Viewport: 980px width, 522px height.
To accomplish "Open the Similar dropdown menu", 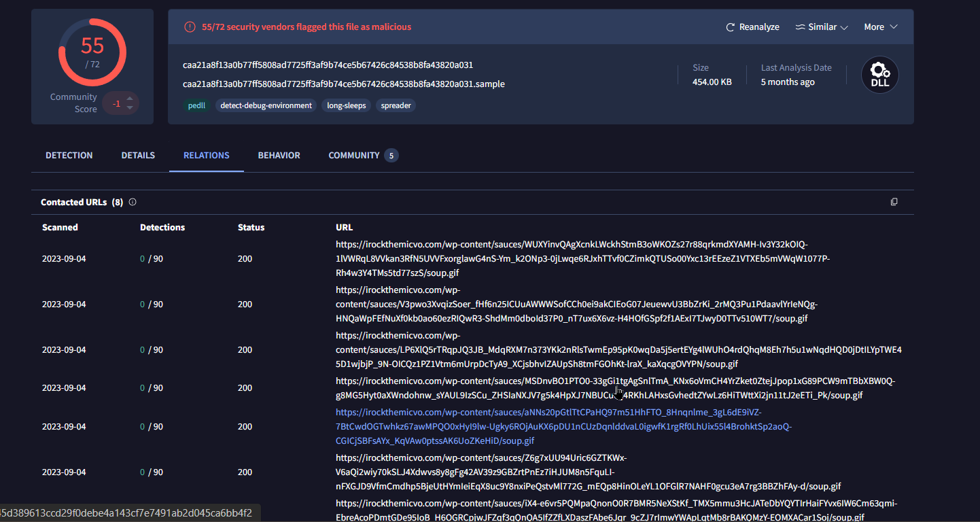I will click(822, 27).
